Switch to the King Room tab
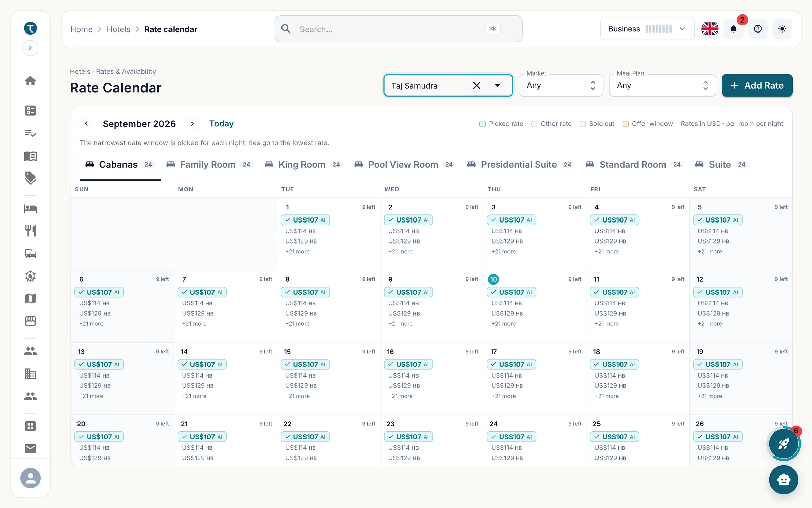 click(x=303, y=165)
